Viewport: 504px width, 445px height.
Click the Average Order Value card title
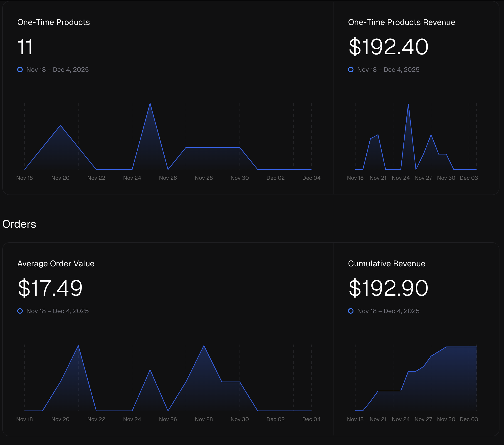point(56,264)
